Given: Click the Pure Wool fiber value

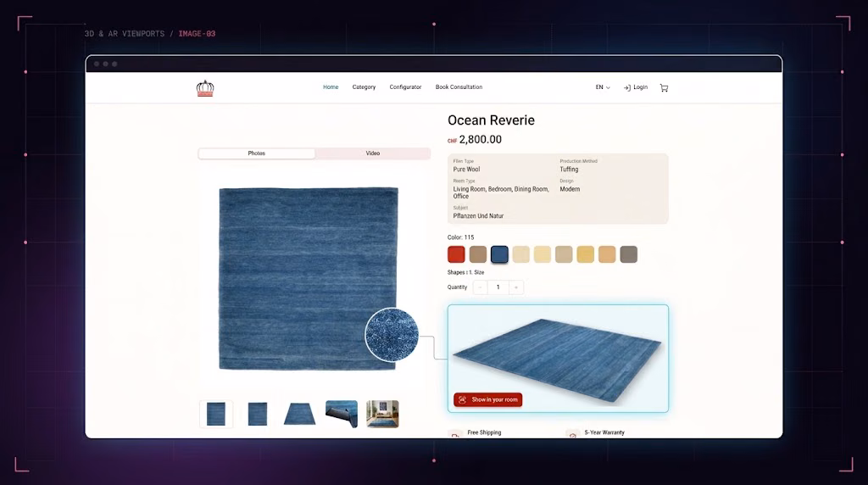Looking at the screenshot, I should [467, 170].
